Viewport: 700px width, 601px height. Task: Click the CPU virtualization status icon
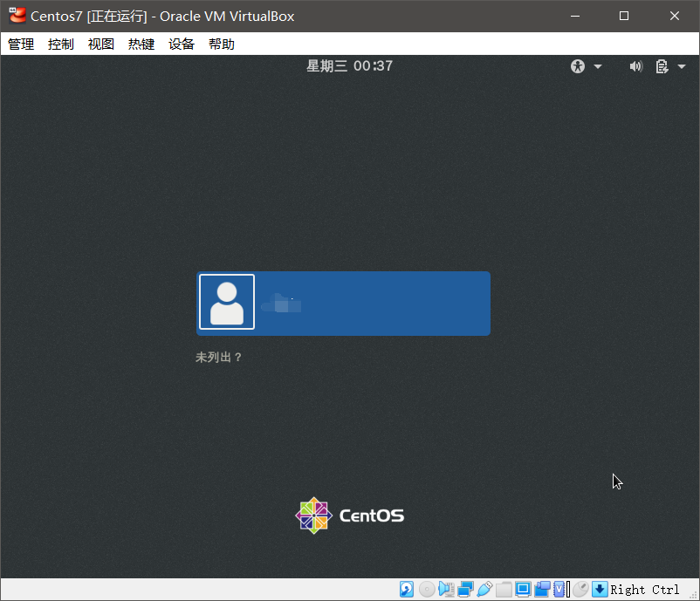[561, 590]
